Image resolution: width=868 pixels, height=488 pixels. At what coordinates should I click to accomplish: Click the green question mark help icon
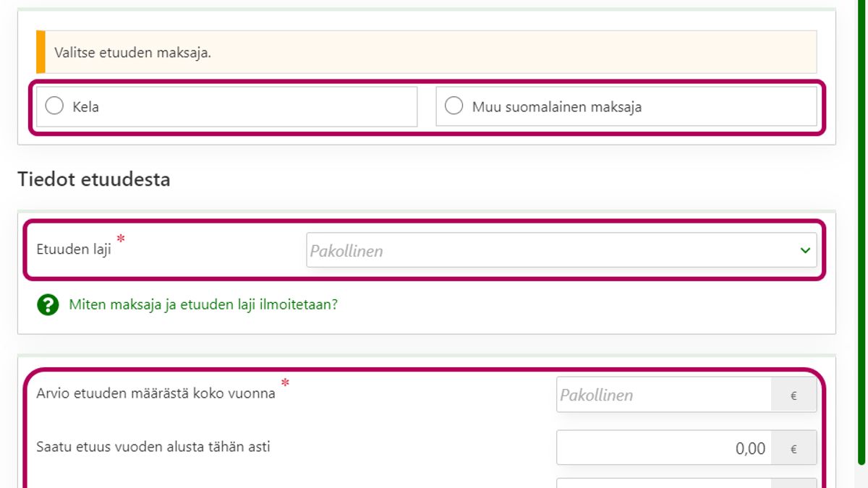(48, 305)
